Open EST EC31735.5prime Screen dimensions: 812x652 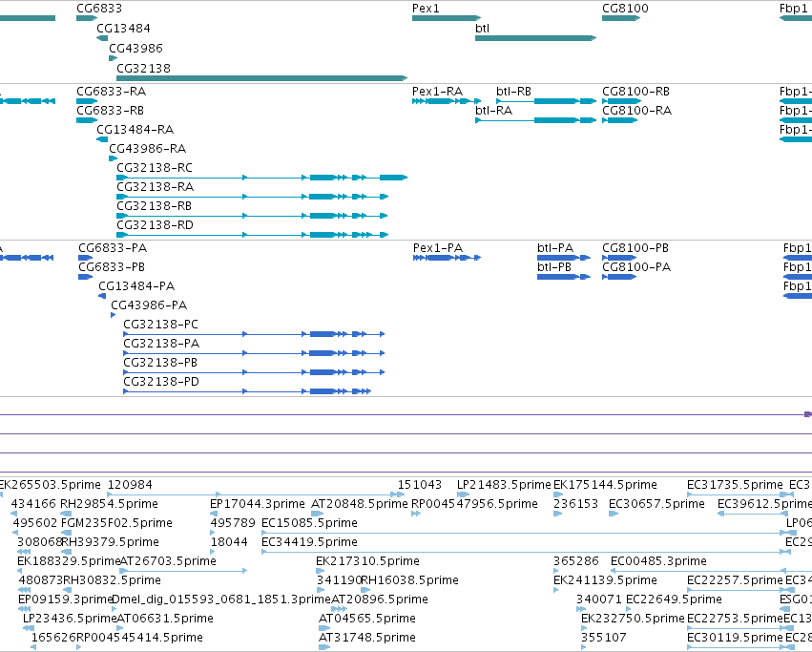735,485
